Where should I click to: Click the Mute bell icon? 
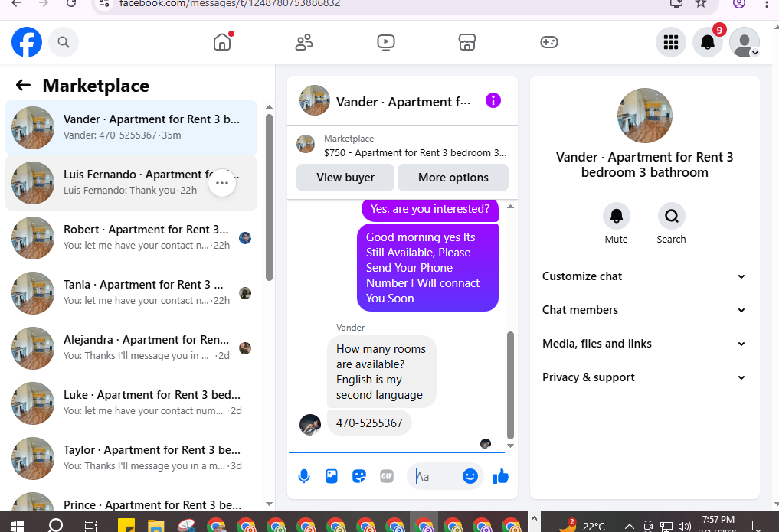coord(617,216)
